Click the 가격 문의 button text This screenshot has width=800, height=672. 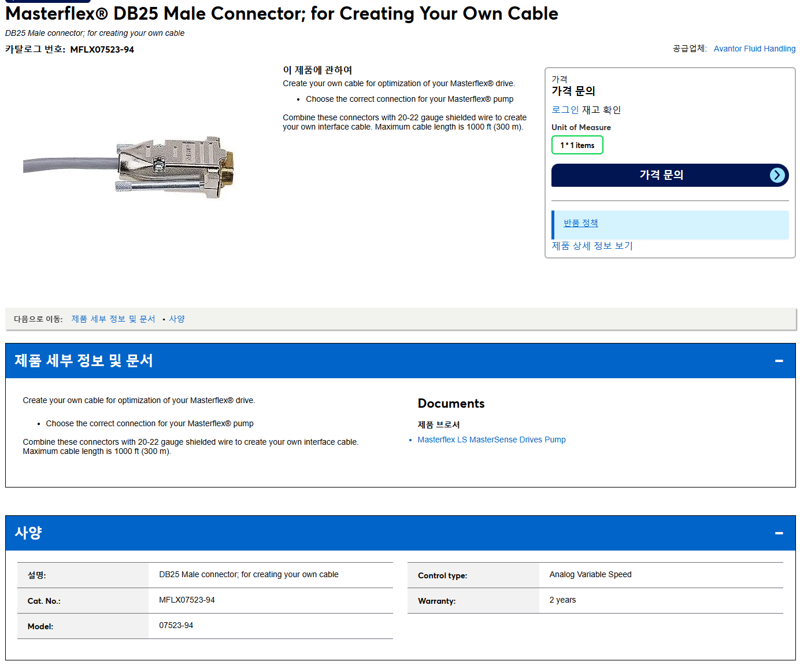[x=661, y=175]
